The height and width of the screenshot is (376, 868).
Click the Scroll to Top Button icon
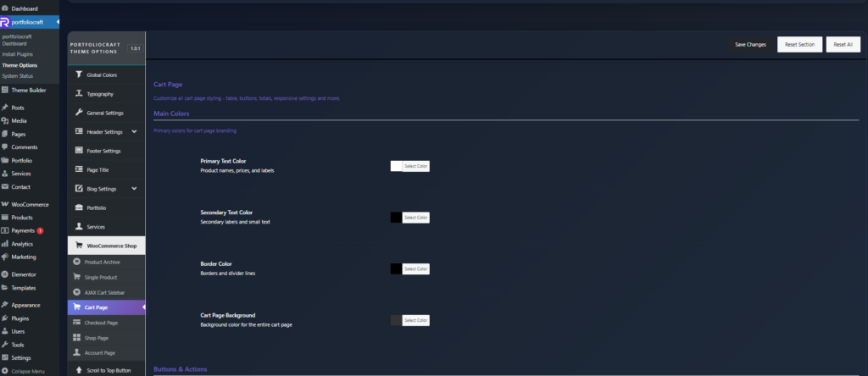coord(79,370)
